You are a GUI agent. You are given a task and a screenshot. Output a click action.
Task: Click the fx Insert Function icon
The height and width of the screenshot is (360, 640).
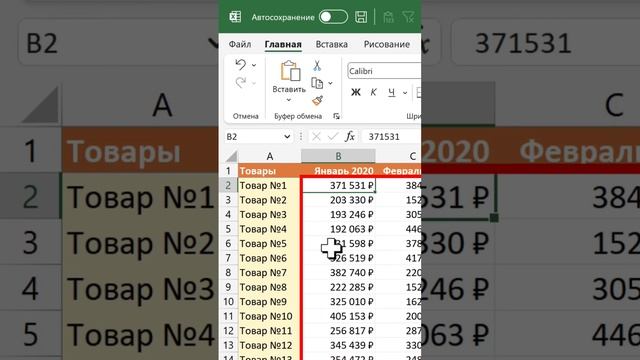350,137
